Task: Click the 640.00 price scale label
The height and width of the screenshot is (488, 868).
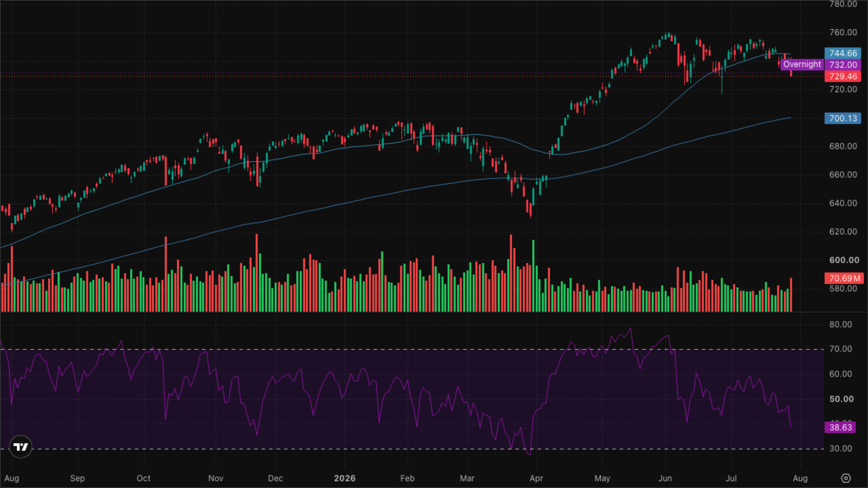Action: click(843, 203)
